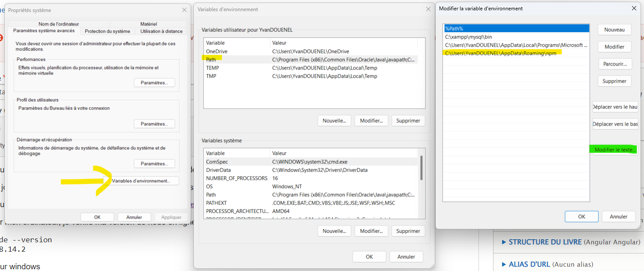The width and height of the screenshot is (644, 271).
Task: Select the Path user variable
Action: (x=236, y=59)
